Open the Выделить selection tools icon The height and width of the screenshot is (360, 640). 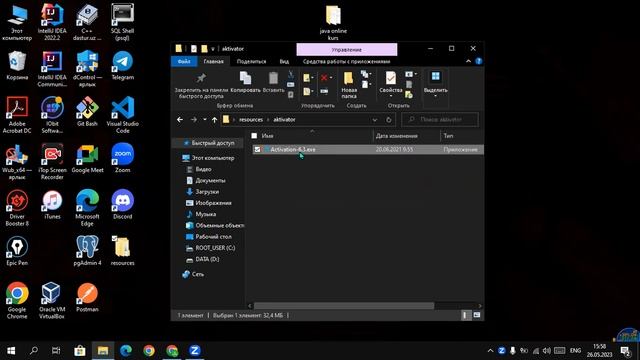coord(436,77)
